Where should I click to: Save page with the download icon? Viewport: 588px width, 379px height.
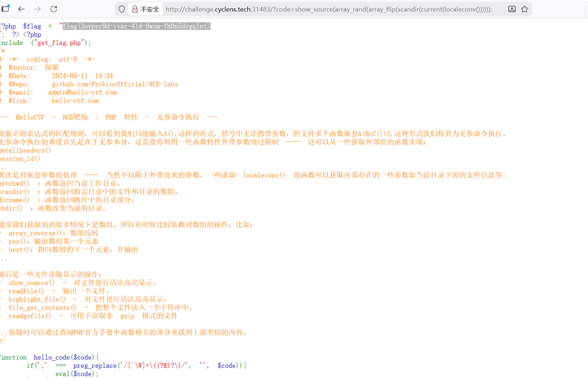512,9
